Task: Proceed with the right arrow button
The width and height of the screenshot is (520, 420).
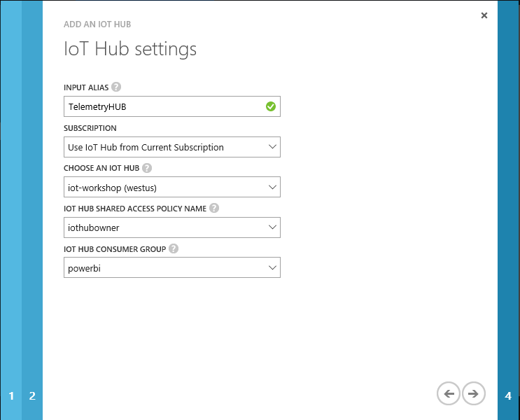Action: pyautogui.click(x=474, y=394)
